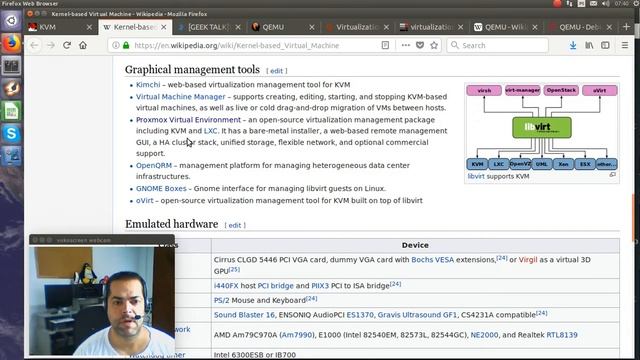This screenshot has width=640, height=360.
Task: Click the libvirt architecture diagram thumbnail
Action: tap(542, 127)
